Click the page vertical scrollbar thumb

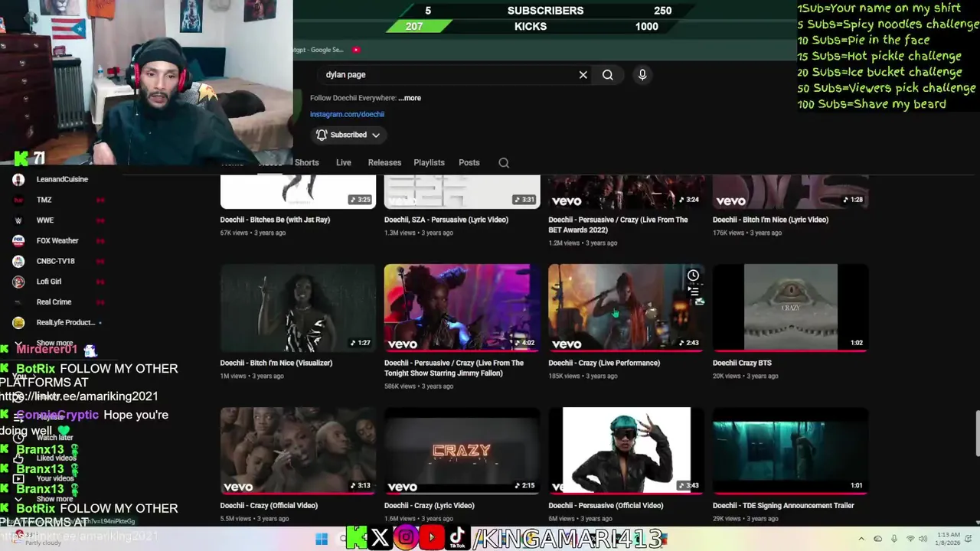[x=976, y=433]
